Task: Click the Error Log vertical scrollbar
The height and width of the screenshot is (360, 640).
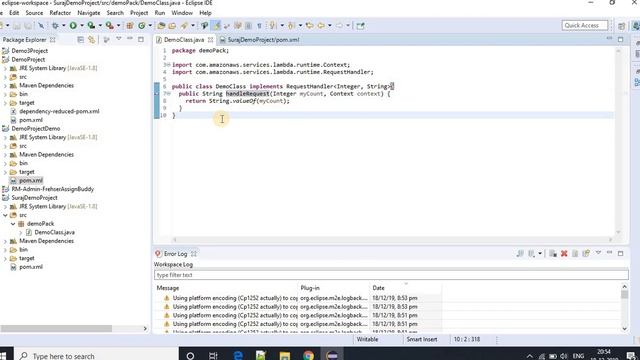Action: pos(624,295)
